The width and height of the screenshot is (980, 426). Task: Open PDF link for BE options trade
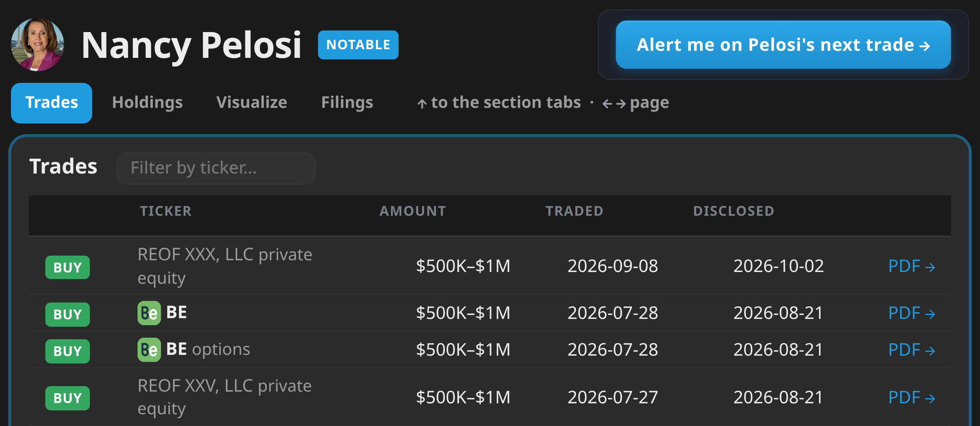pyautogui.click(x=912, y=350)
